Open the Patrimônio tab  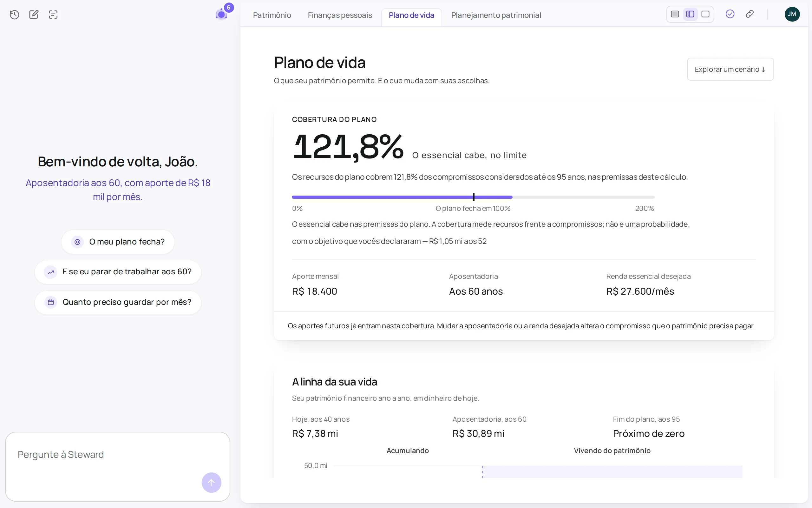pyautogui.click(x=272, y=15)
